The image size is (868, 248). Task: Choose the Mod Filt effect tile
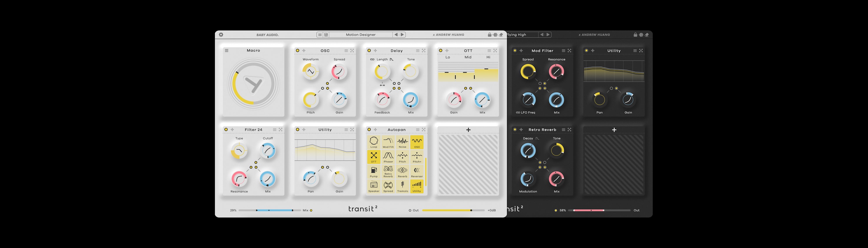tap(388, 143)
